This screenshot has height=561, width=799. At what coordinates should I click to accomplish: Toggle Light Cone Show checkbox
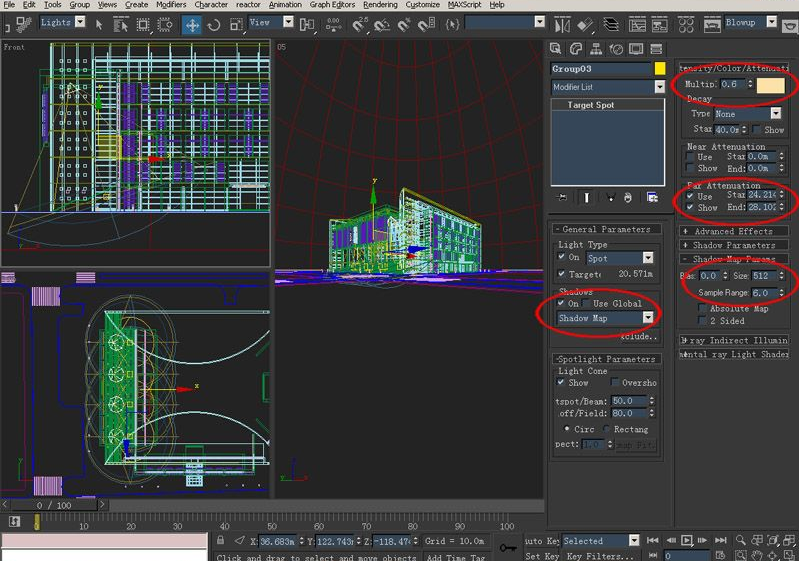click(x=561, y=382)
